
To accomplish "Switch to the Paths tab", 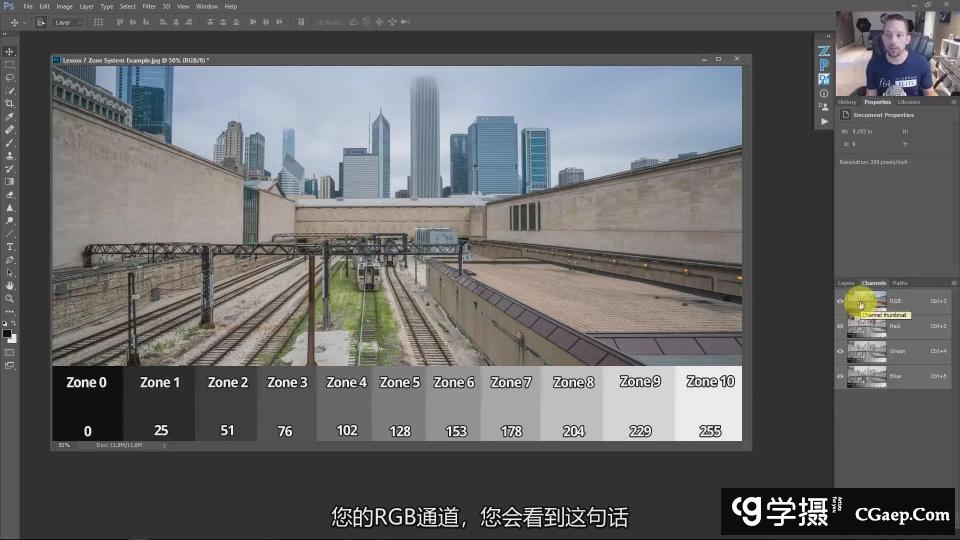I will click(901, 283).
